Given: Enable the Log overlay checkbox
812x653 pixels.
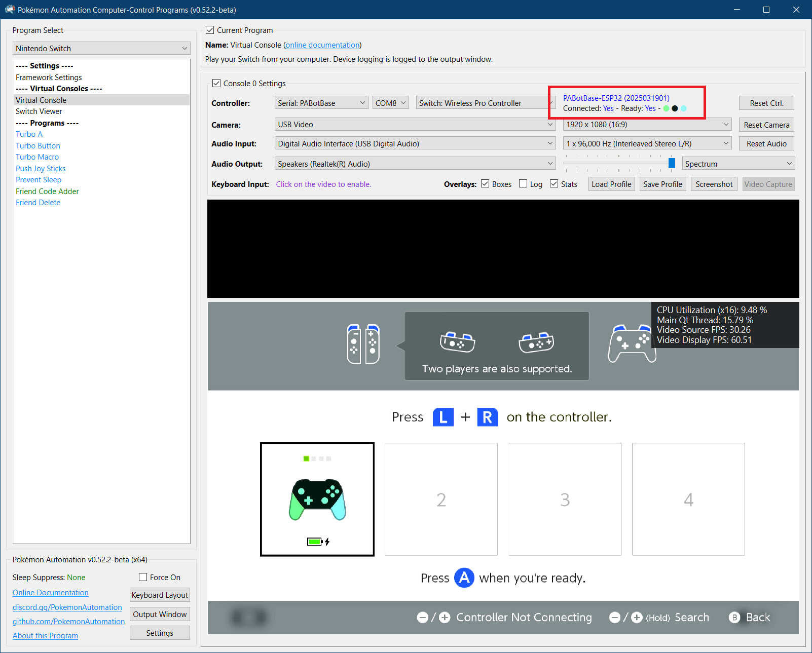Looking at the screenshot, I should click(x=523, y=184).
